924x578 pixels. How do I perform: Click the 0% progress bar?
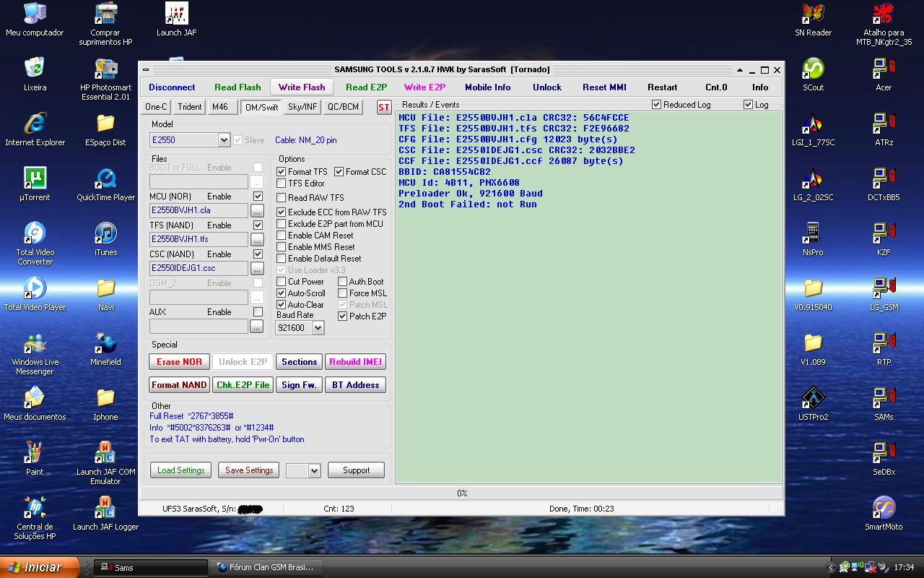[462, 493]
